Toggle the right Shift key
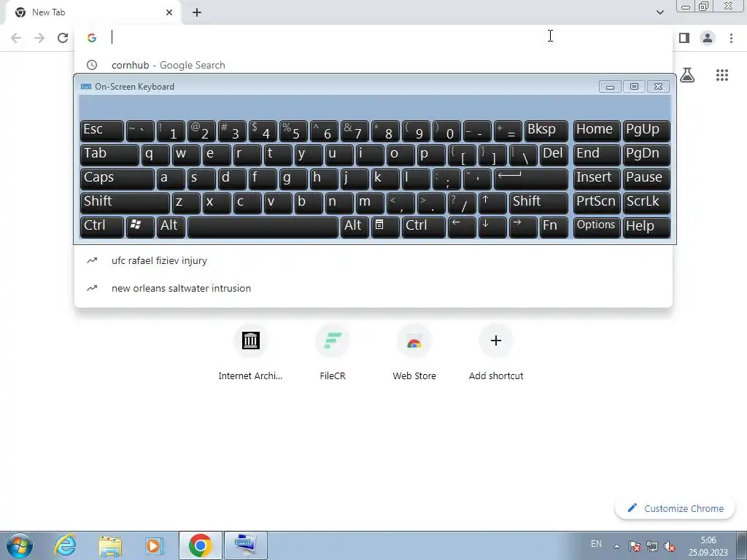The image size is (747, 560). (538, 203)
